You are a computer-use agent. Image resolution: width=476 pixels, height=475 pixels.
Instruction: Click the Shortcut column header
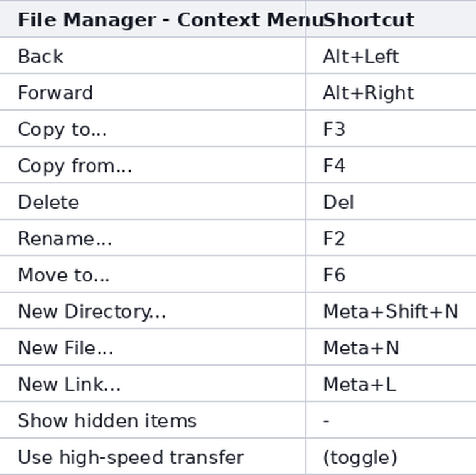pyautogui.click(x=391, y=19)
